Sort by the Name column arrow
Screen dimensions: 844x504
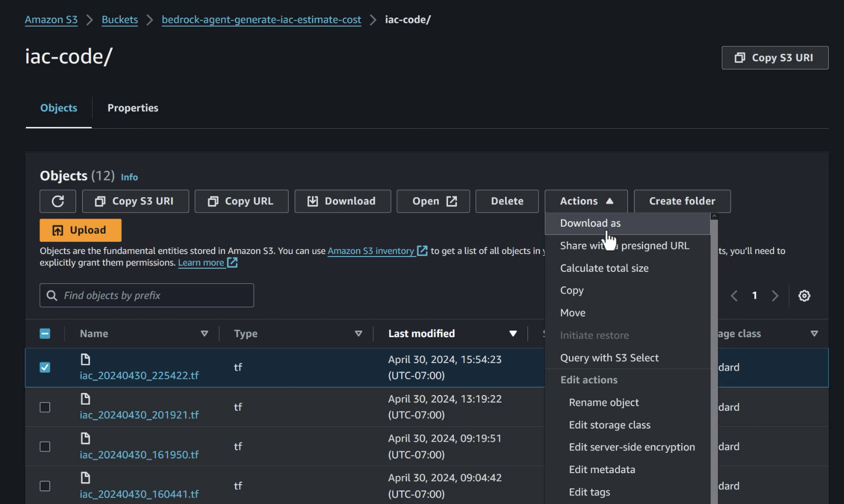(x=204, y=334)
